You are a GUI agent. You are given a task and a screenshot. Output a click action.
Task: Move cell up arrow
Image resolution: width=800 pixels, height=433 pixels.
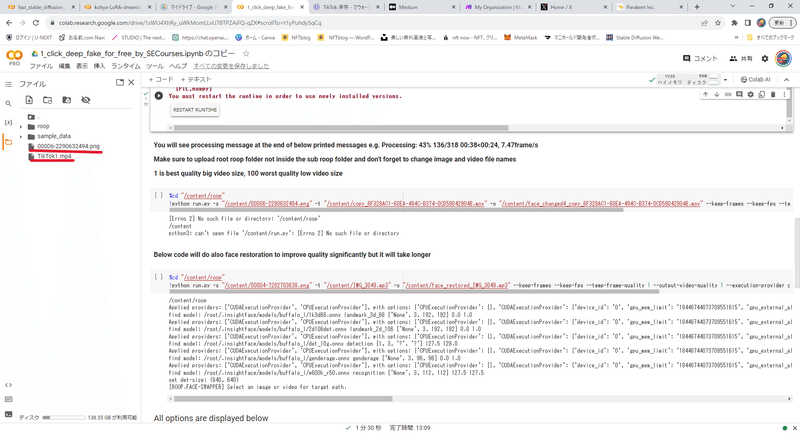(x=705, y=94)
